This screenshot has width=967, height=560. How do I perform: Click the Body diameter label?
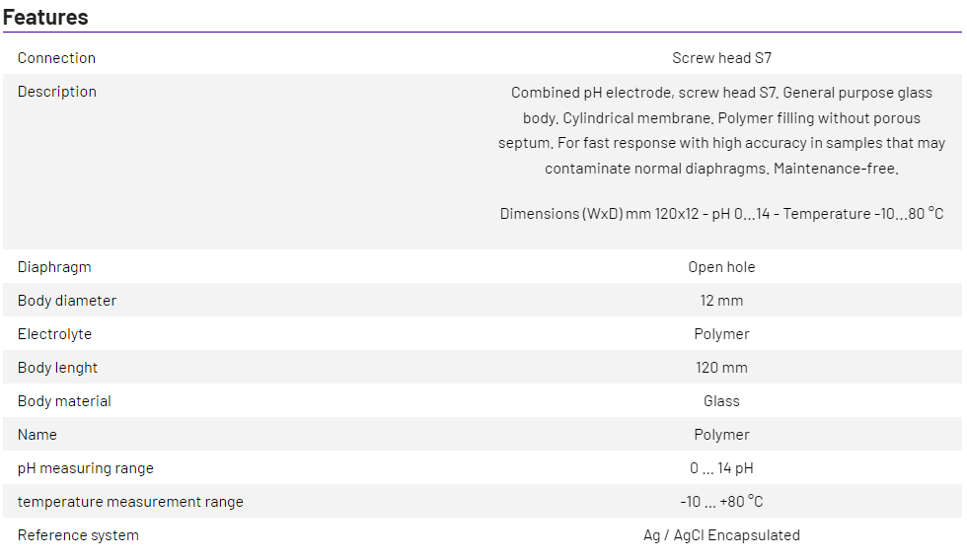point(67,301)
